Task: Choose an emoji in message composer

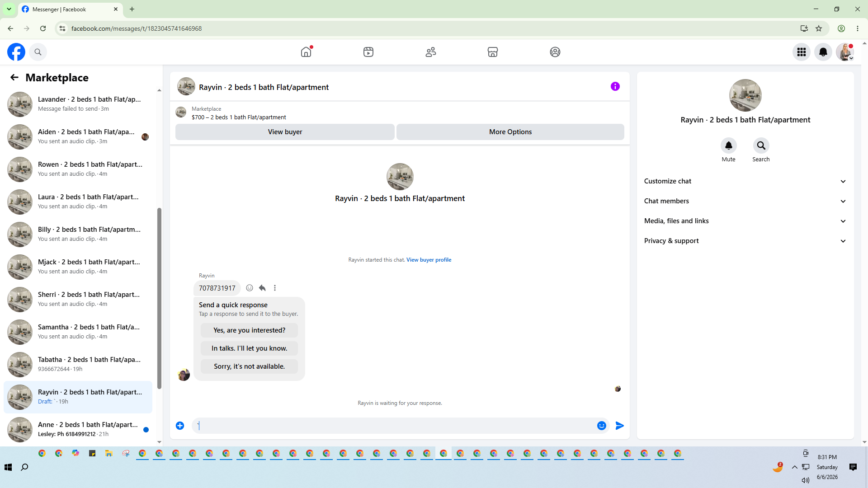Action: [x=602, y=426]
